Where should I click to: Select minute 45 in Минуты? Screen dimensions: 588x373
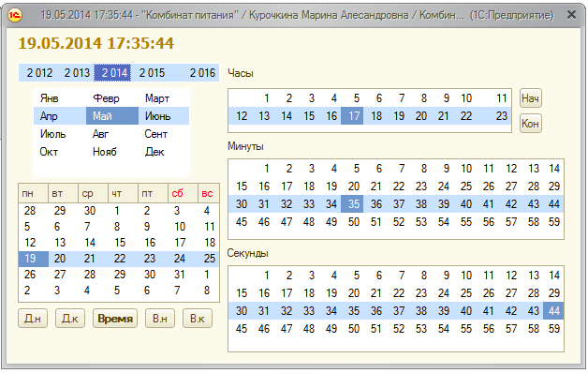pos(242,222)
